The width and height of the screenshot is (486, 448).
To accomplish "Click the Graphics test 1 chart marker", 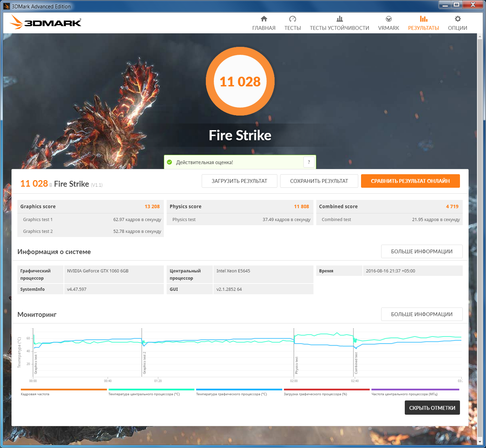I will 35,363.
